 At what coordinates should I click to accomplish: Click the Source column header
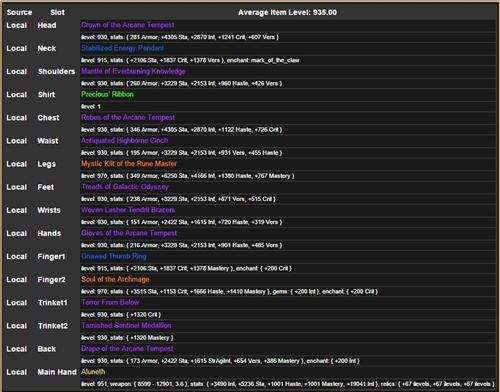(19, 12)
